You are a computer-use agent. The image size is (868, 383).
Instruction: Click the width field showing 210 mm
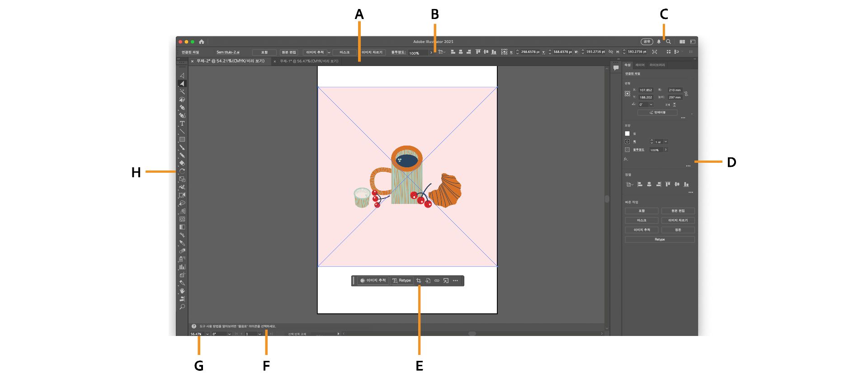[675, 90]
